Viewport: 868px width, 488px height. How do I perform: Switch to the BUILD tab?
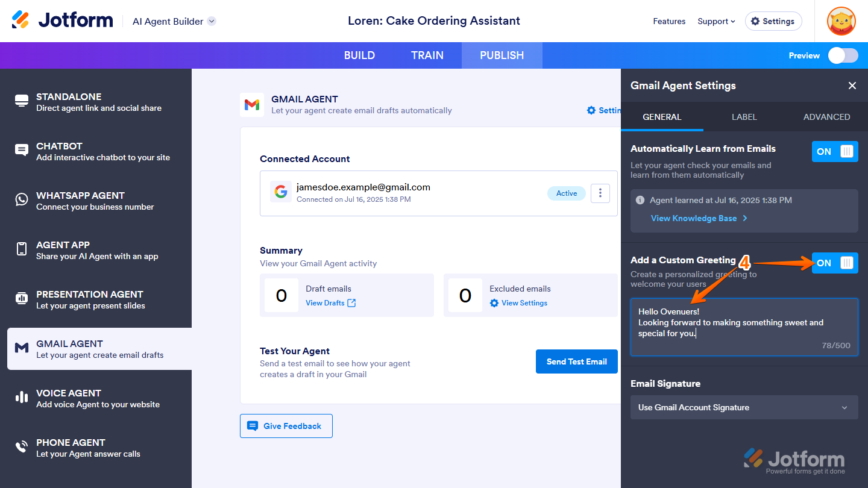click(x=359, y=55)
